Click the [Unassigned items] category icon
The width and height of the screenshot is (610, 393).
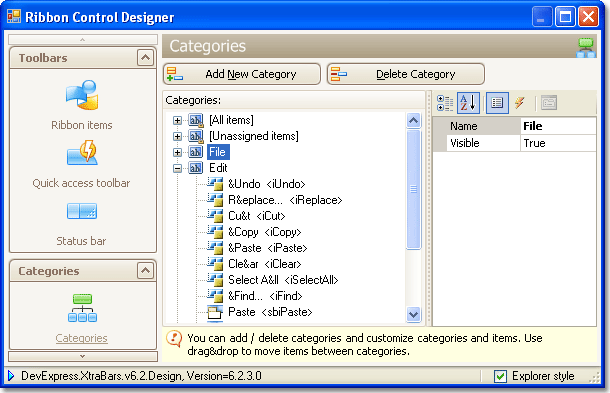(x=196, y=136)
